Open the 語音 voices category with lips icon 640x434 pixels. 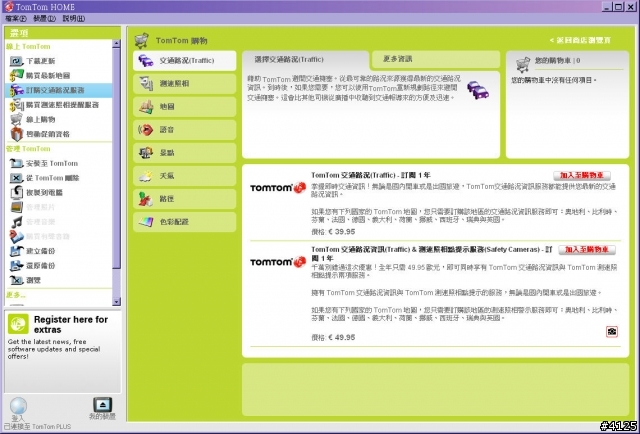point(184,130)
